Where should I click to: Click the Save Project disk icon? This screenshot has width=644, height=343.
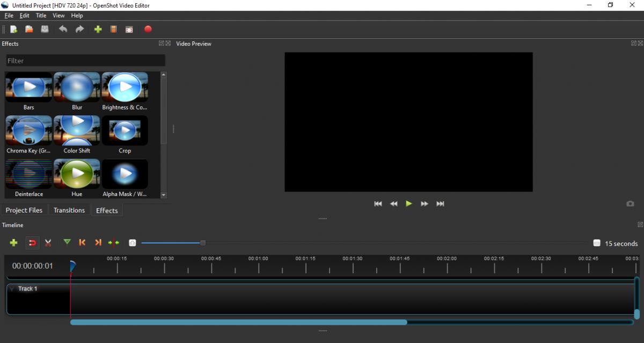[45, 30]
